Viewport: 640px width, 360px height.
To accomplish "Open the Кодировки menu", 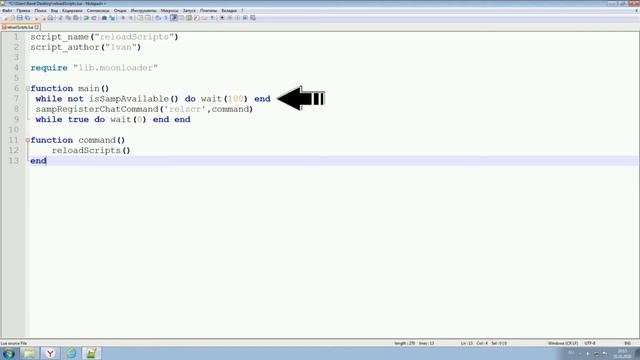I will click(x=72, y=11).
